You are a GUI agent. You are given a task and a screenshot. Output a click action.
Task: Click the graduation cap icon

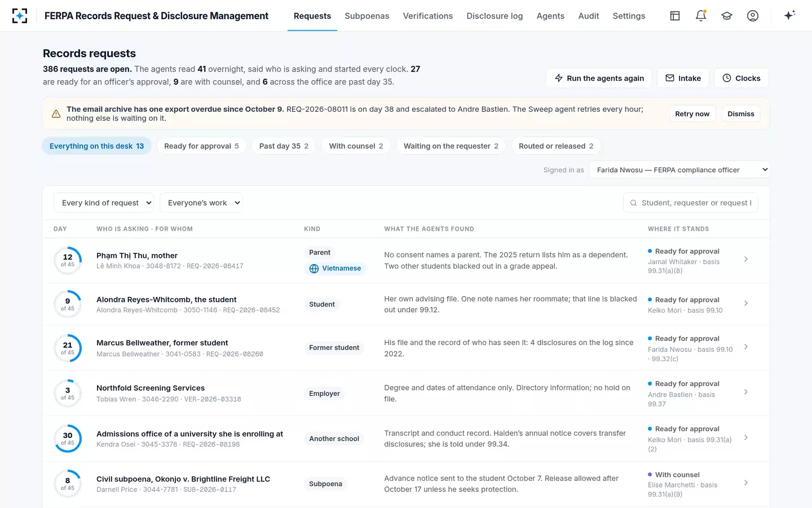click(x=727, y=16)
